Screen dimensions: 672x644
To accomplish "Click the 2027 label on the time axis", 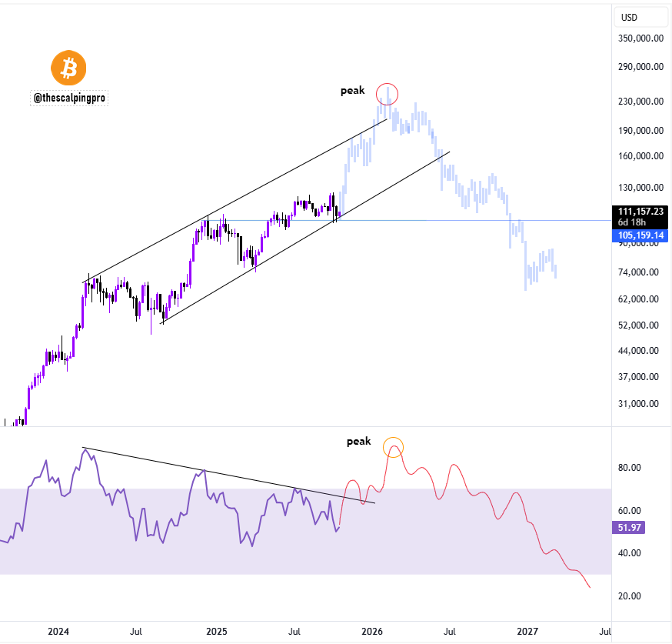I will 527,632.
